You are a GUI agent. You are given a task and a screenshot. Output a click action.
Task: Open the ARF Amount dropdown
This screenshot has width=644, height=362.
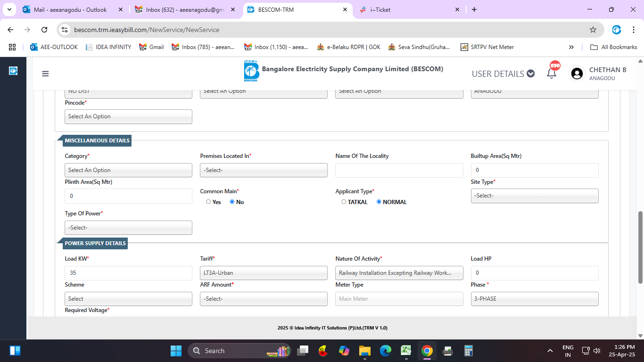[264, 299]
